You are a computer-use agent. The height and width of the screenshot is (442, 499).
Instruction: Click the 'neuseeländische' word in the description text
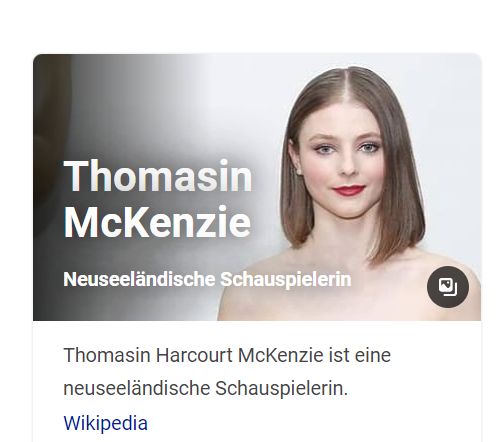(x=136, y=388)
